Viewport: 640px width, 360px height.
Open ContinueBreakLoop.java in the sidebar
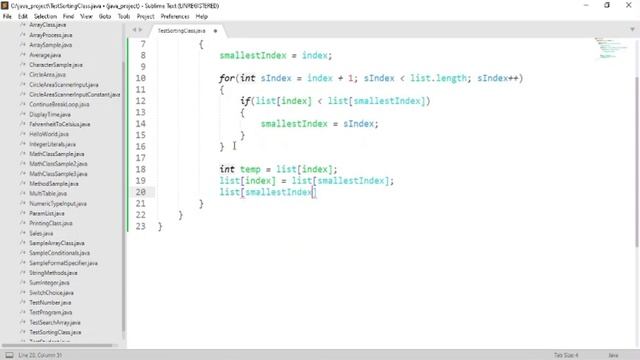point(59,104)
